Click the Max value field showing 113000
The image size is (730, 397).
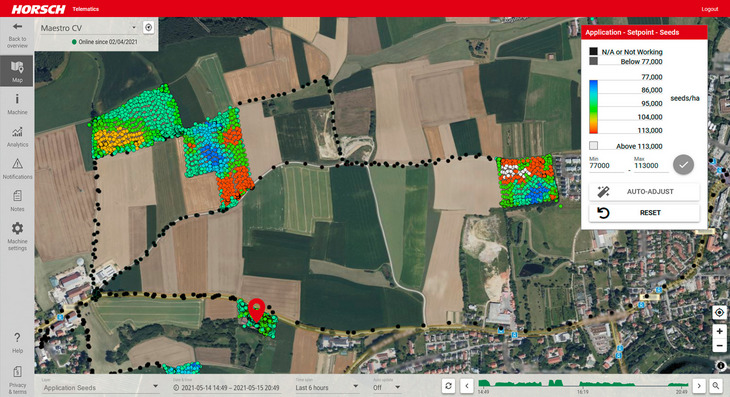coord(651,166)
